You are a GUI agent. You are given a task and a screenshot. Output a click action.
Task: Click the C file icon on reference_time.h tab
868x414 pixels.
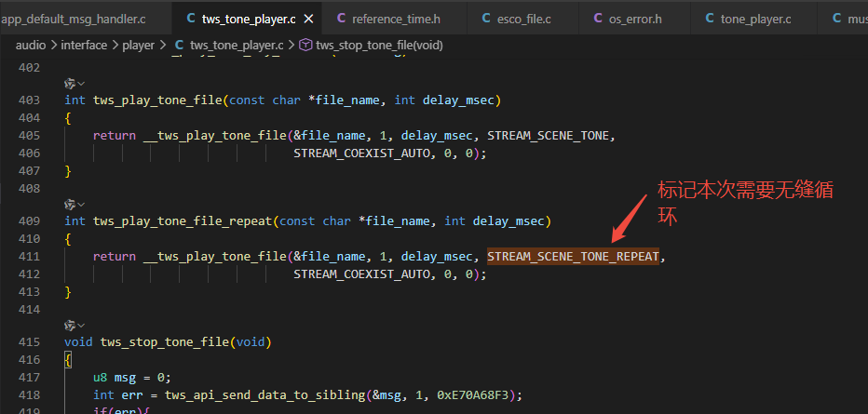342,19
